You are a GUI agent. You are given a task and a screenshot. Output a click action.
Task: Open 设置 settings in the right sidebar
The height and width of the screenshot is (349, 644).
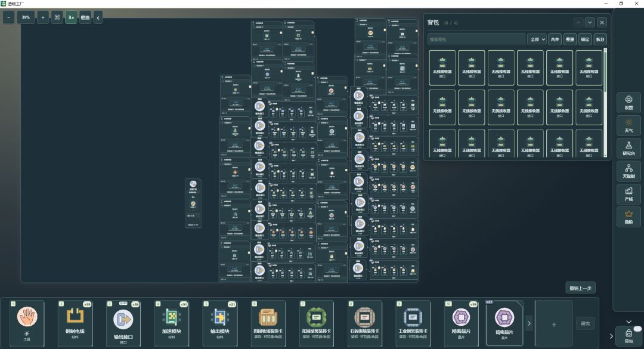(628, 103)
